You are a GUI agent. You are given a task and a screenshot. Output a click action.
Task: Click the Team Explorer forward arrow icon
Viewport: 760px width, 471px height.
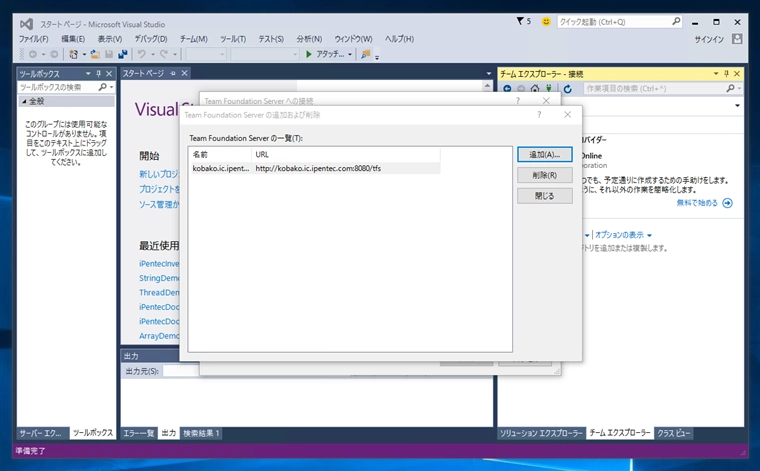pos(521,89)
